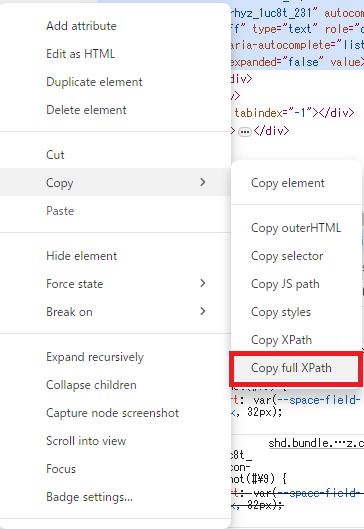
Task: Open the shd.bundle stylesheet link
Action: (316, 443)
